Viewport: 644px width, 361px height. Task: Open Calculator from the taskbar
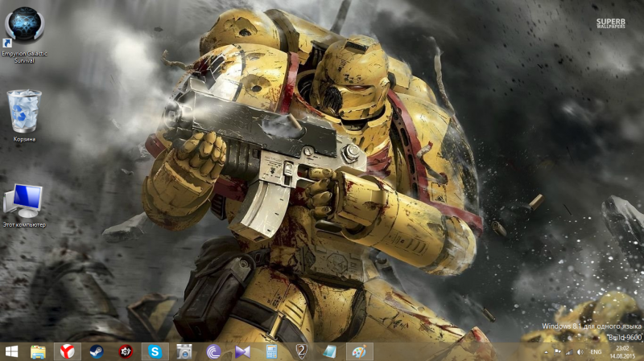pos(271,351)
